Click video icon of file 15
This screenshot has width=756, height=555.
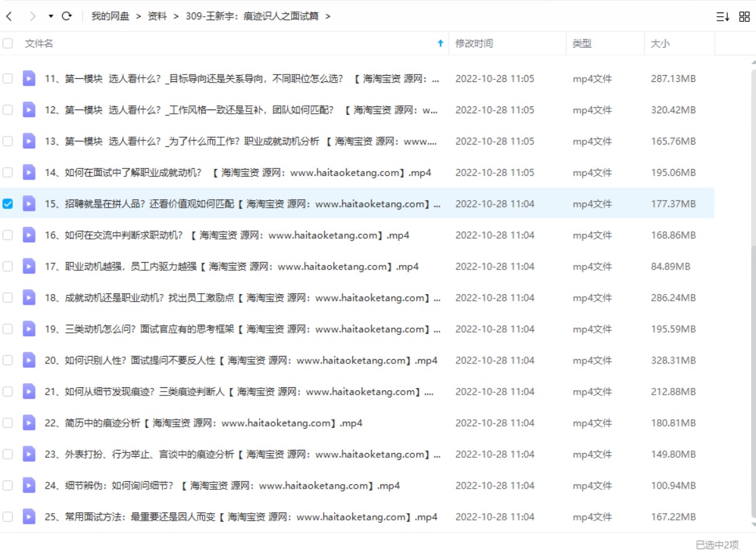[x=29, y=203]
